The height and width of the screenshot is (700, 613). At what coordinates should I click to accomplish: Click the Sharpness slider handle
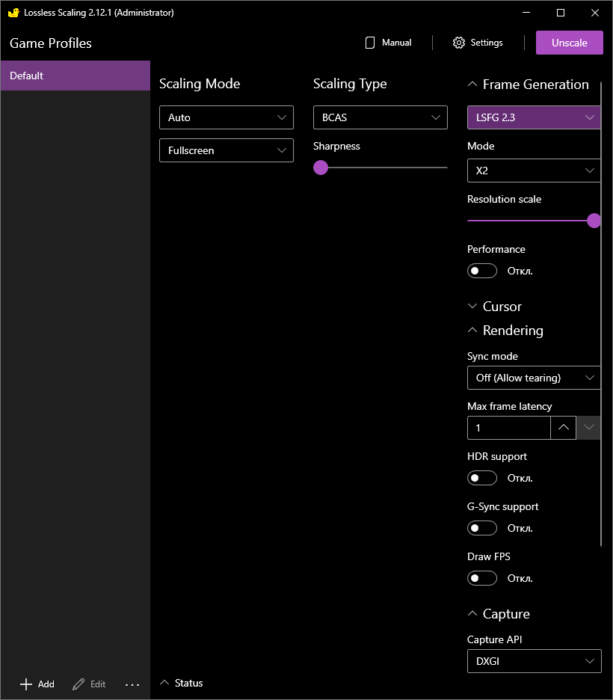[x=321, y=168]
